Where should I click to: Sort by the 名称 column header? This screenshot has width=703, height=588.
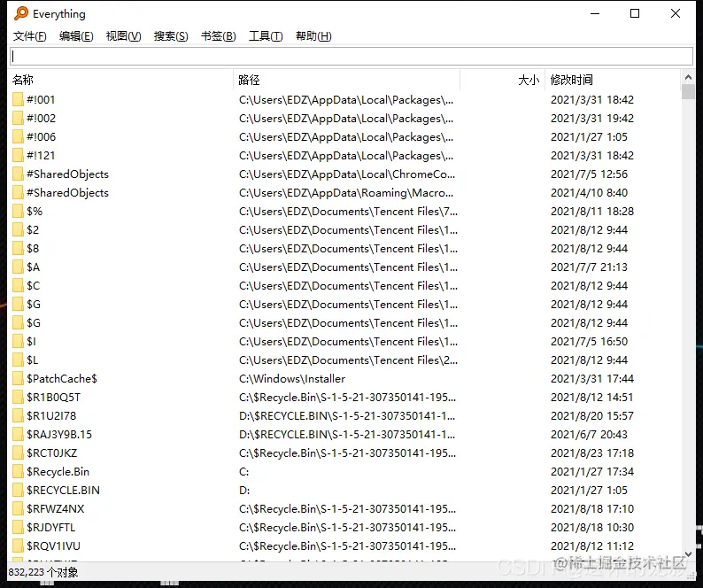pos(121,80)
